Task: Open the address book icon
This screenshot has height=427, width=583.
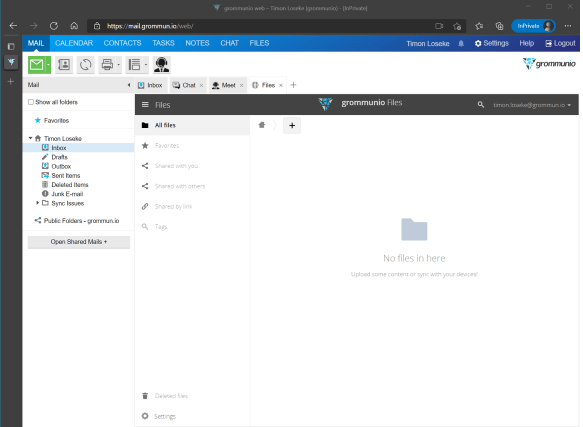Action: (64, 65)
